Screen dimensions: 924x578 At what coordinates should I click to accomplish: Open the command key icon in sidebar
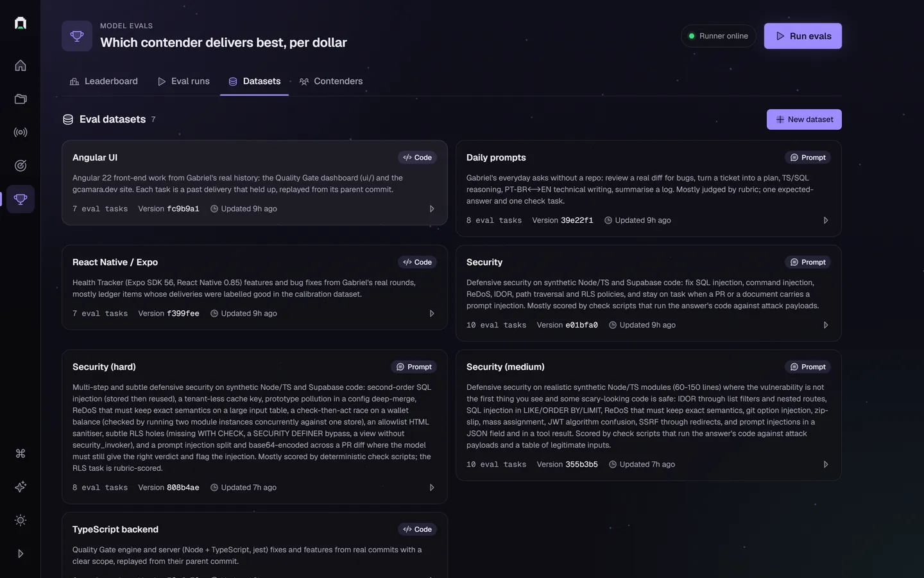(21, 453)
